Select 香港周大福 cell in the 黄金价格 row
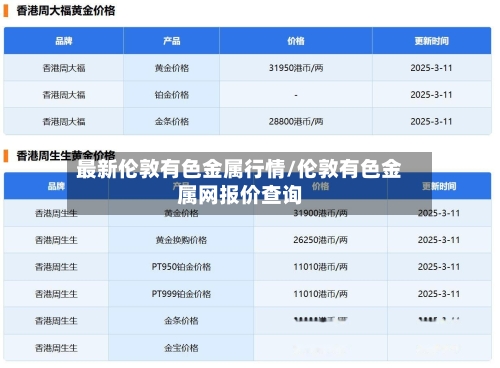This screenshot has height=368, width=500. pyautogui.click(x=64, y=68)
